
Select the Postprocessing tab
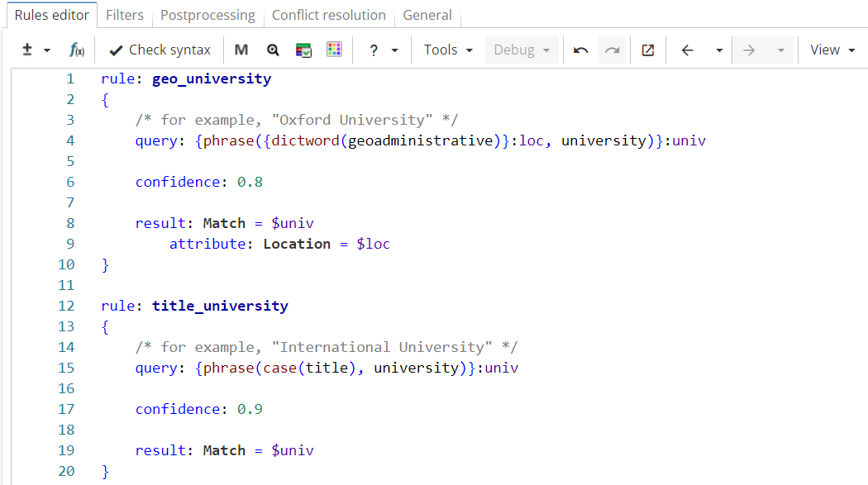click(207, 15)
